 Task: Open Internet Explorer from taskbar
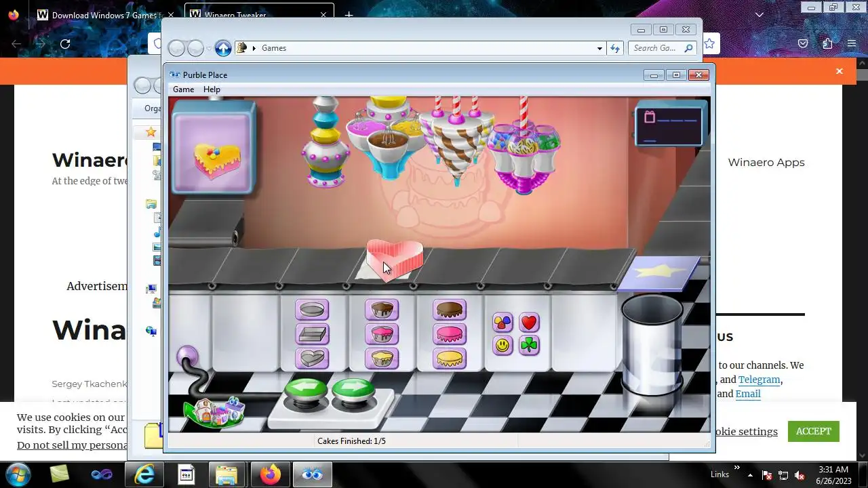point(144,474)
